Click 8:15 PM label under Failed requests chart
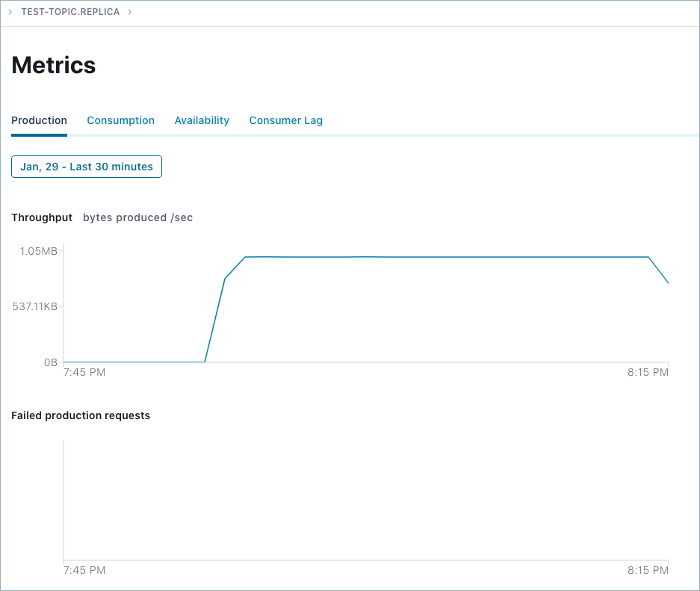 648,570
